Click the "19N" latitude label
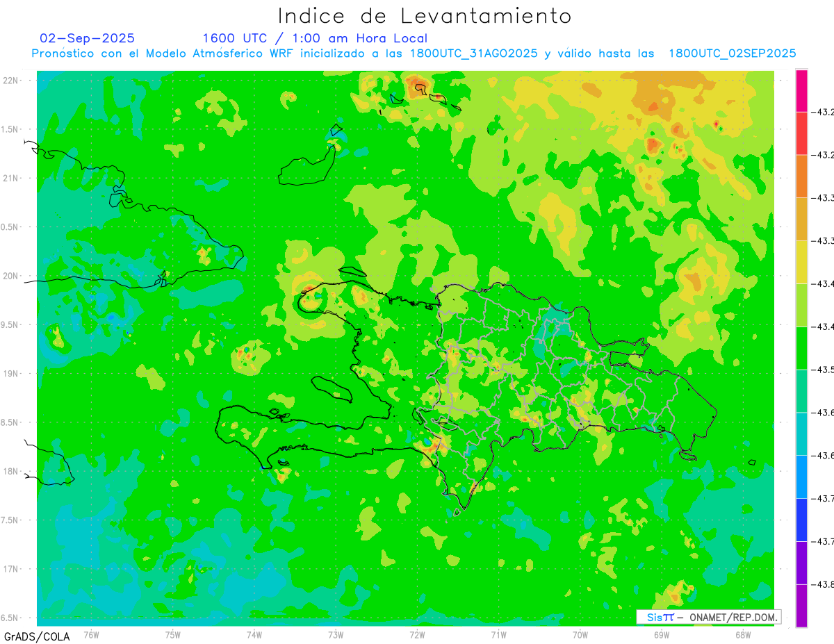Viewport: 834px width, 644px height. point(10,373)
